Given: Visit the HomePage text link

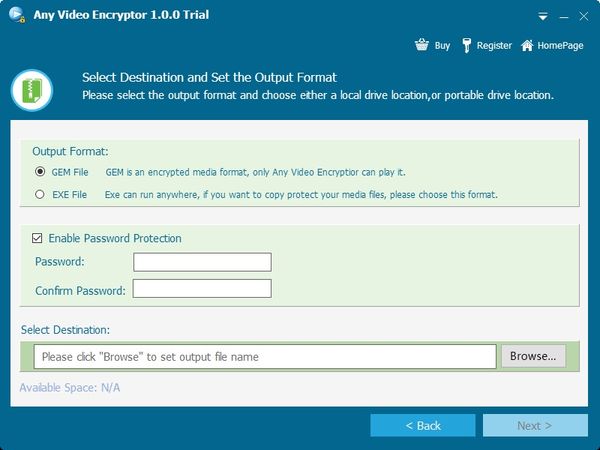Looking at the screenshot, I should pos(559,46).
